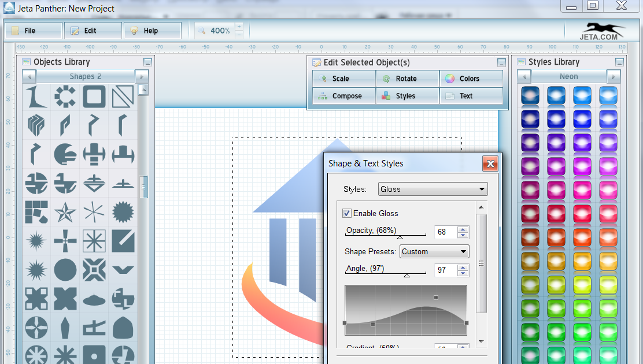Choose the thin asterisk star shape
Image resolution: width=643 pixels, height=364 pixels.
click(x=94, y=213)
